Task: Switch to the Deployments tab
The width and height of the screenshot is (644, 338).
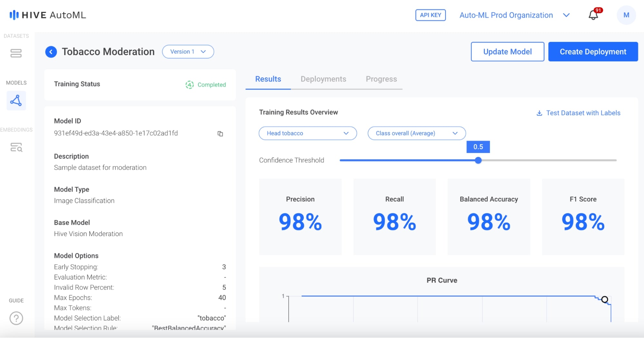Action: click(x=323, y=79)
